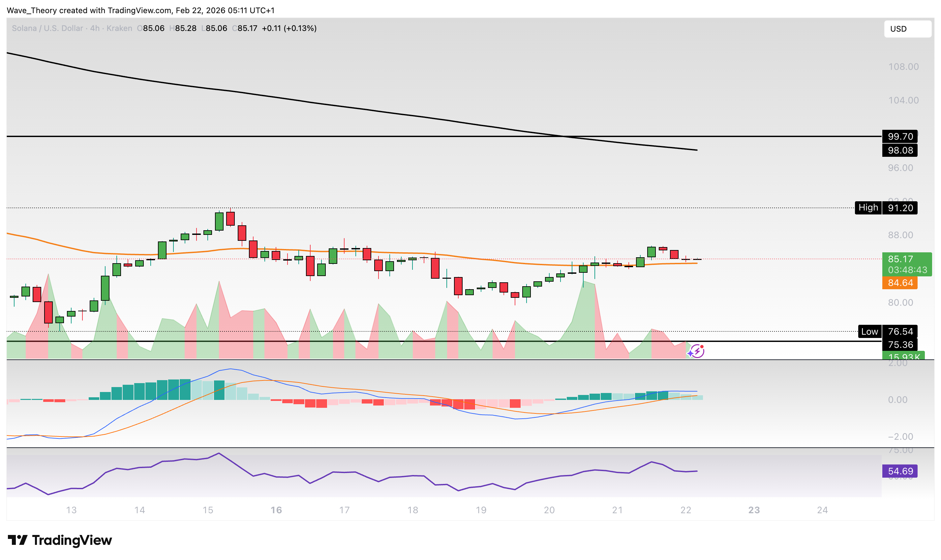Click the Wave_Theory attribution text
This screenshot has width=941, height=560.
[32, 11]
